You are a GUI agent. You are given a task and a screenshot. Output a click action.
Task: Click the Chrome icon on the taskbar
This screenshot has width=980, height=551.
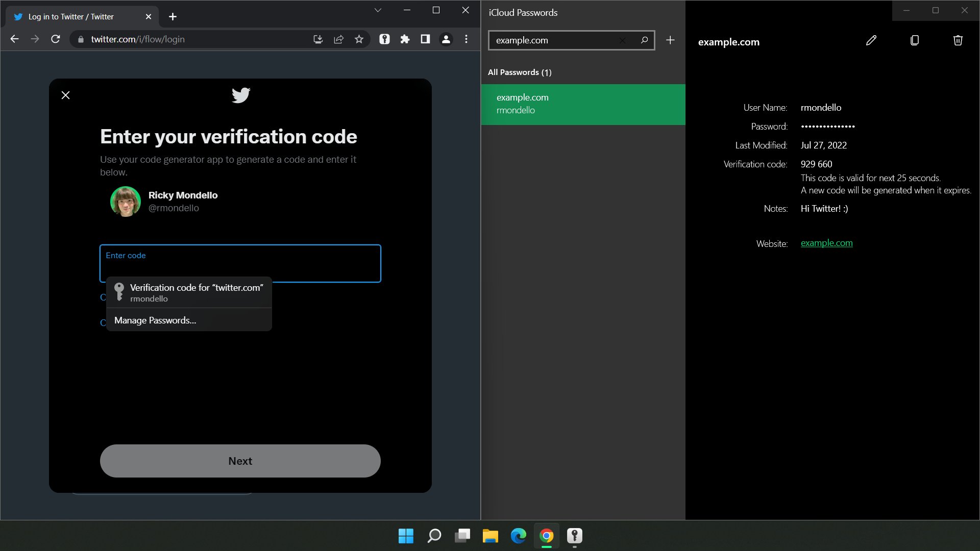(547, 536)
